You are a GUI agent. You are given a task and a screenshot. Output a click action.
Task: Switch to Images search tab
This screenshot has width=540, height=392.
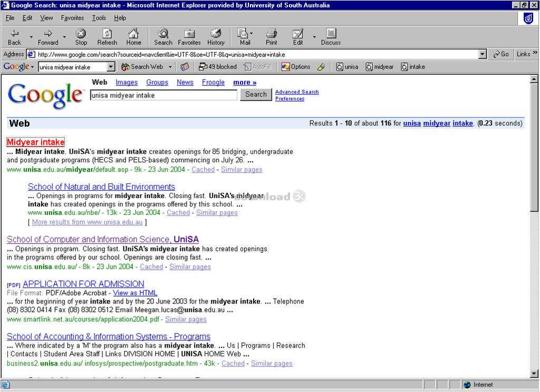(x=127, y=82)
